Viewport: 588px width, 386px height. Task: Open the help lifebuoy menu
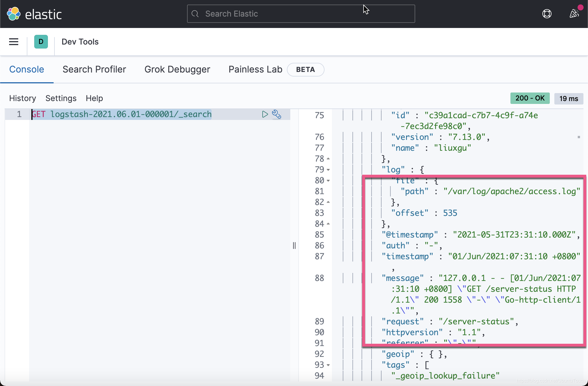point(547,14)
